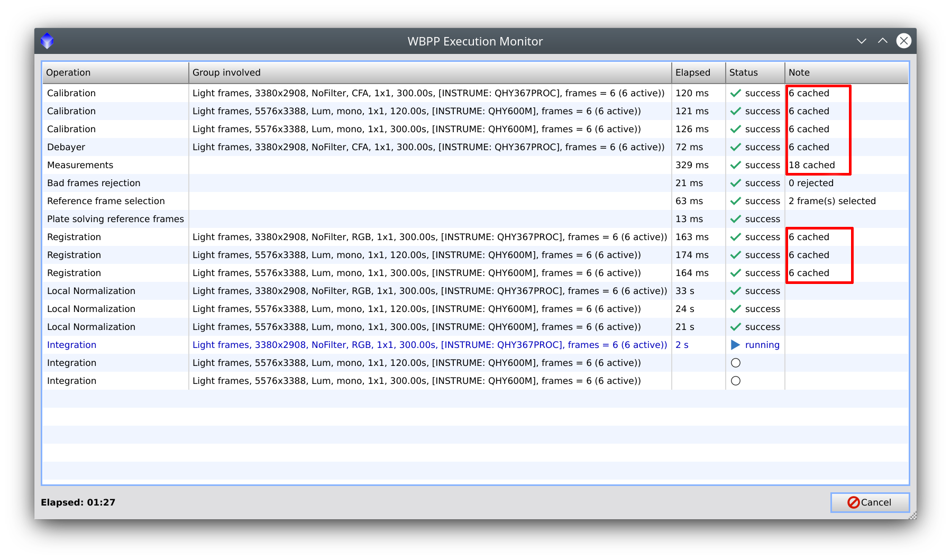
Task: Click the Cancel button
Action: click(870, 502)
